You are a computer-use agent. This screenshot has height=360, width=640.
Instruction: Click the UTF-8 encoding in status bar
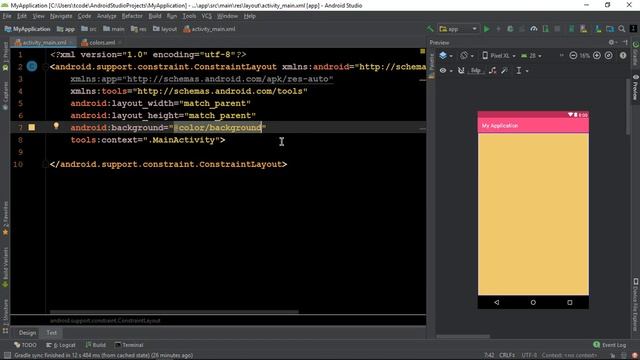529,356
